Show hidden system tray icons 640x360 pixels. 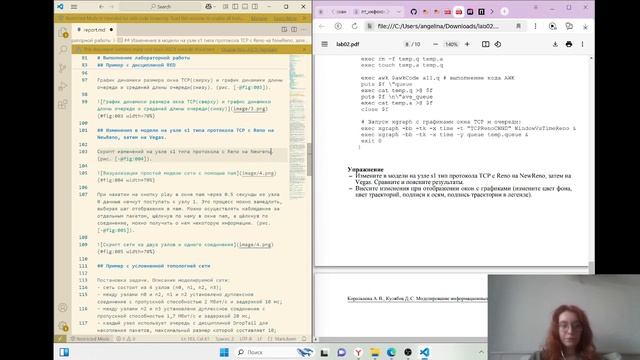click(x=481, y=352)
